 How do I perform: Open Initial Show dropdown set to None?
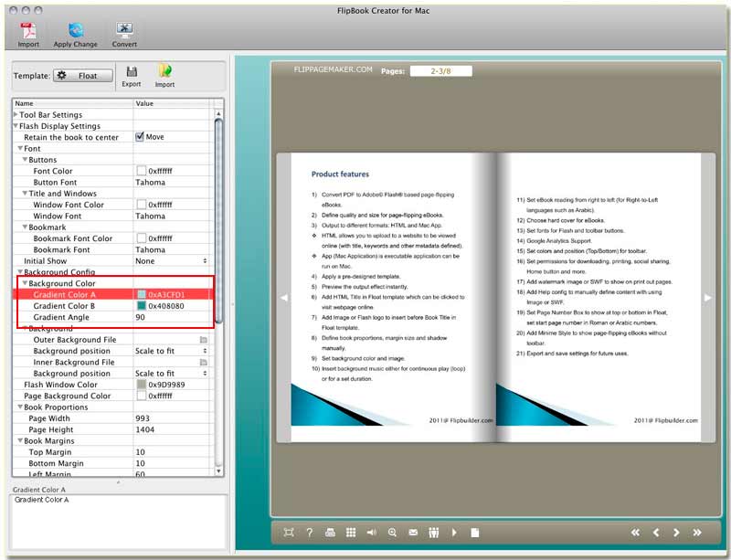172,260
